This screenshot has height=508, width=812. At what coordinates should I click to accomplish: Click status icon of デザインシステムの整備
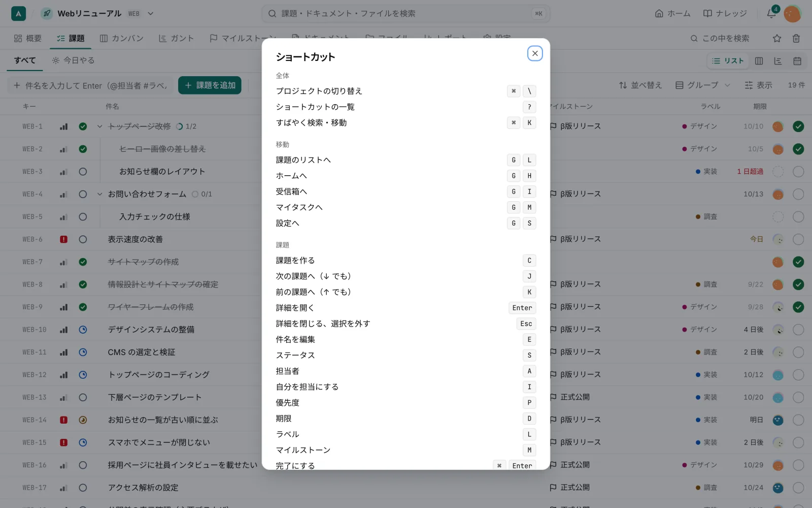point(83,330)
